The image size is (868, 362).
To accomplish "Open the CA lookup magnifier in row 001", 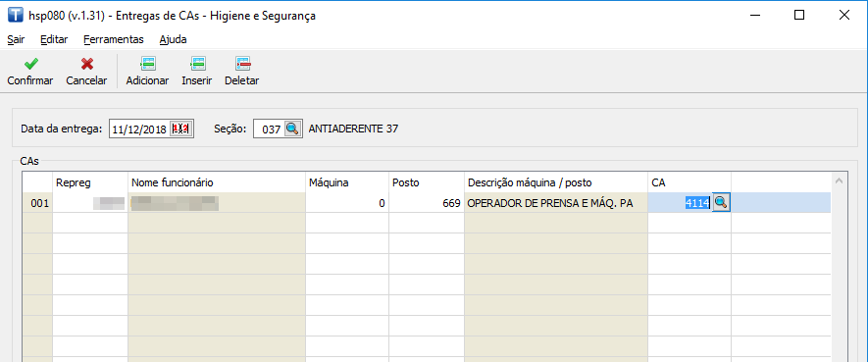I will pyautogui.click(x=721, y=203).
